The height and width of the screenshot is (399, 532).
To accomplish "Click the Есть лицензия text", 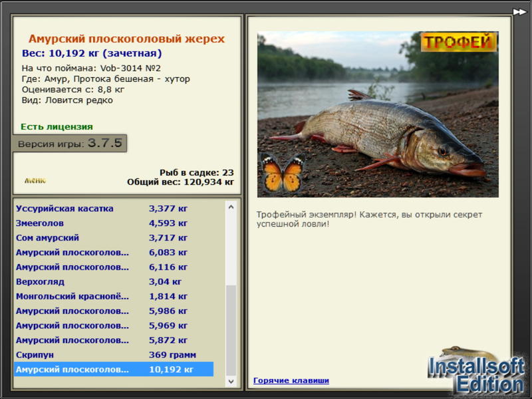I will click(x=57, y=126).
